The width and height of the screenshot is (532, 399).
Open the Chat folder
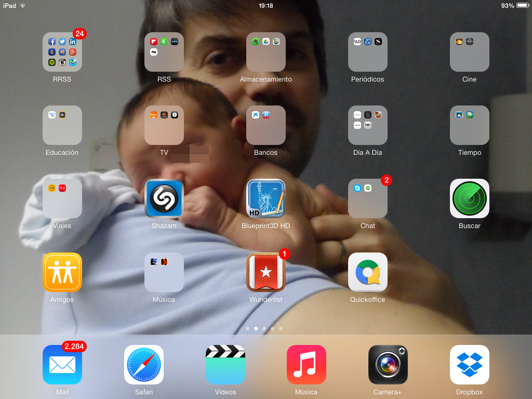click(x=367, y=198)
